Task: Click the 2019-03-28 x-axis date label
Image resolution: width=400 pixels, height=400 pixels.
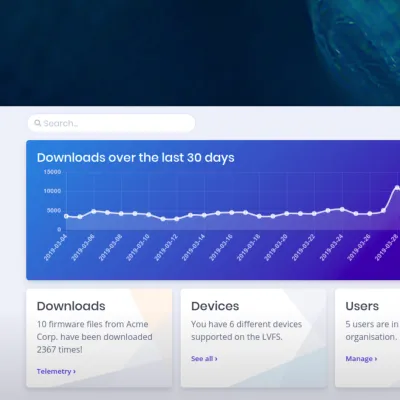Action: point(386,248)
